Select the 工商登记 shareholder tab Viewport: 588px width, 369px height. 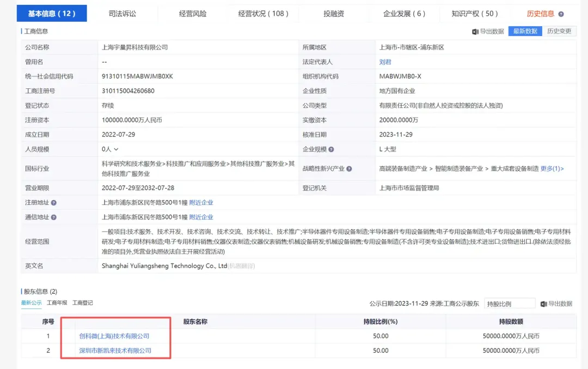coord(83,303)
